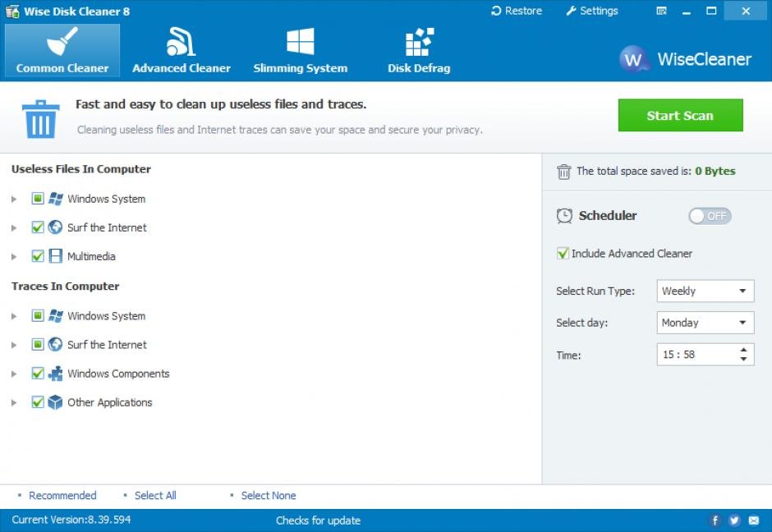Uncheck Include Advanced Cleaner option

click(x=563, y=253)
